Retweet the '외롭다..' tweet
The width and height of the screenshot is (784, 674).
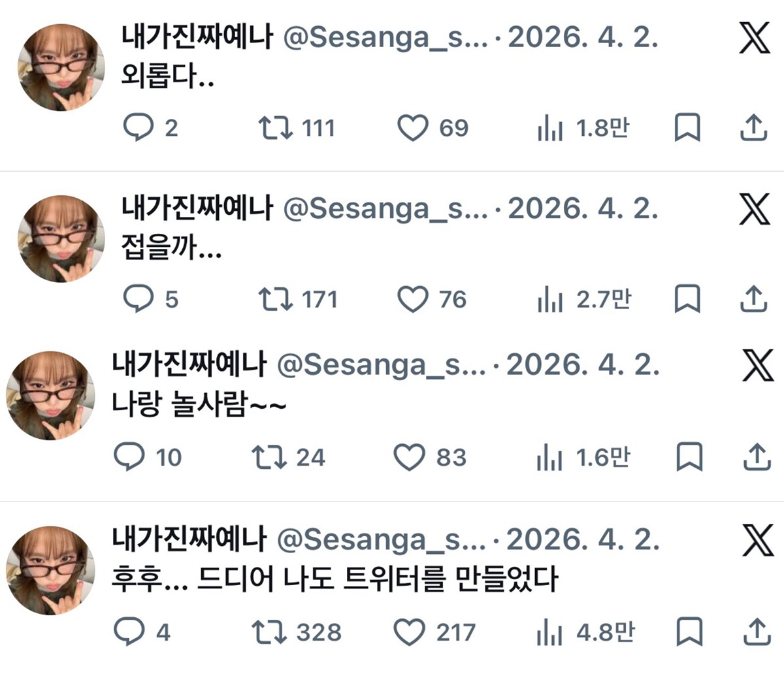[x=274, y=127]
